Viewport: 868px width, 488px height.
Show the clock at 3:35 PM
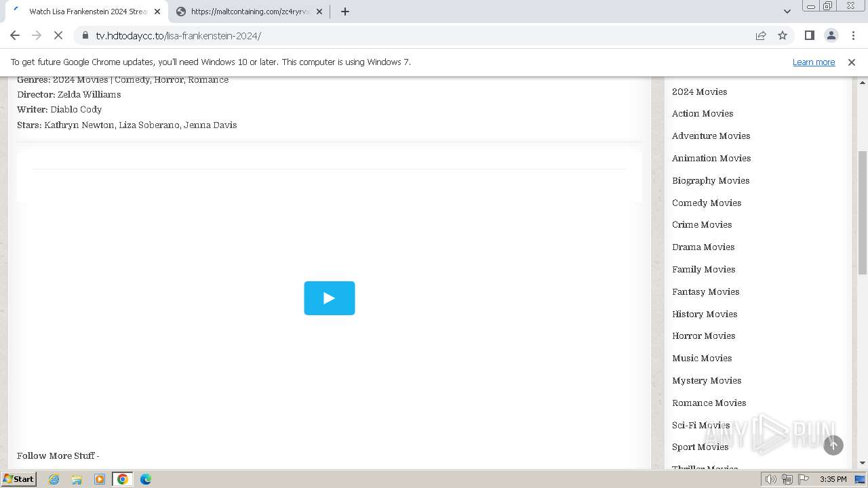click(833, 479)
